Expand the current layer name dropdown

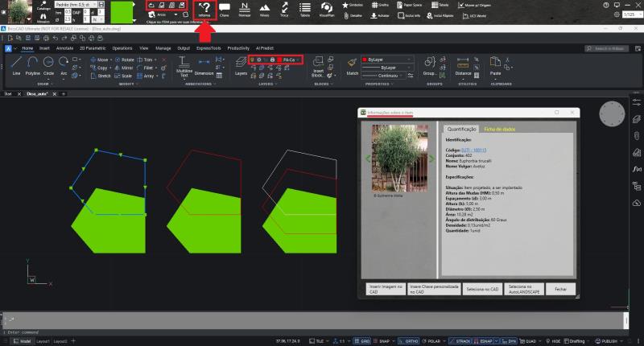pyautogui.click(x=291, y=60)
